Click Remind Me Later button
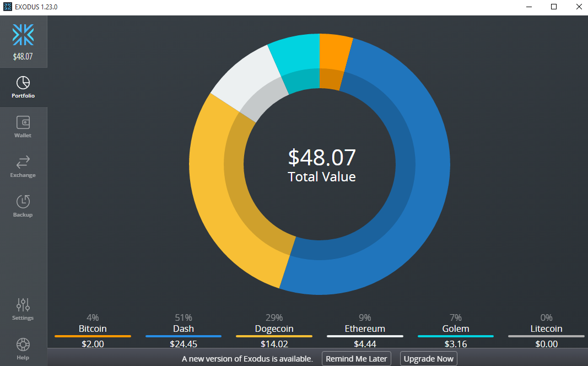 pyautogui.click(x=357, y=359)
